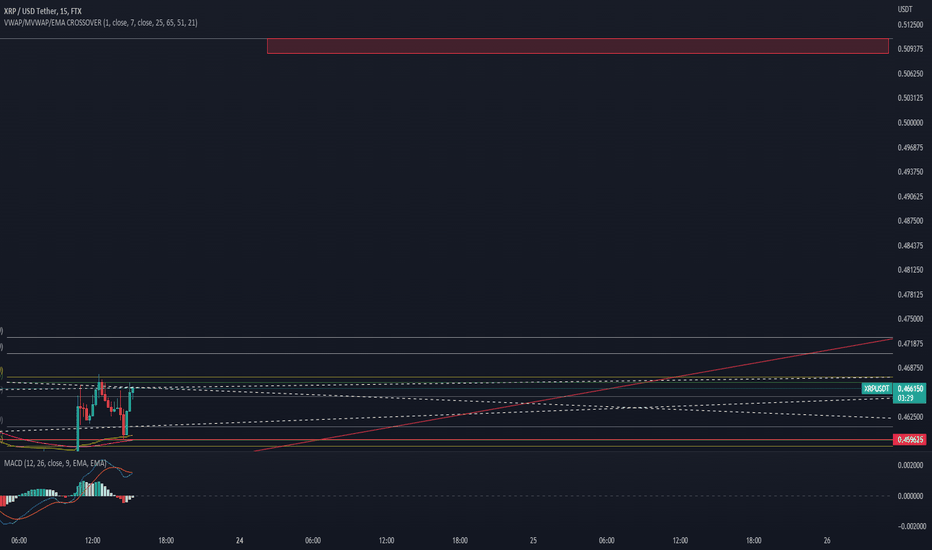Image resolution: width=932 pixels, height=550 pixels.
Task: Select the red shaded rectangle zone
Action: click(578, 46)
